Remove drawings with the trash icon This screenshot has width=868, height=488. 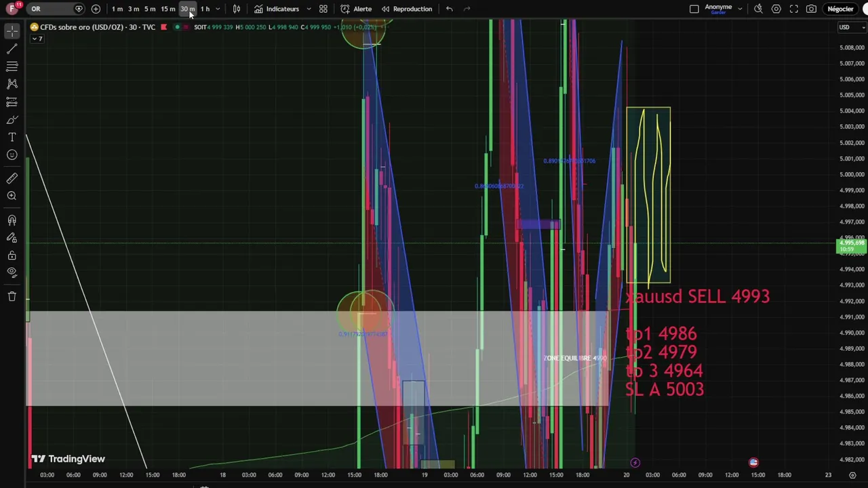(x=12, y=296)
